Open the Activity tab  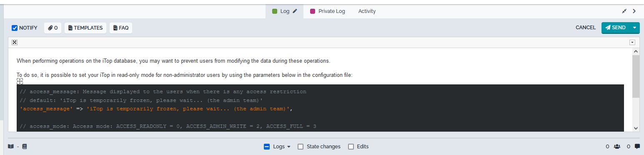point(367,11)
